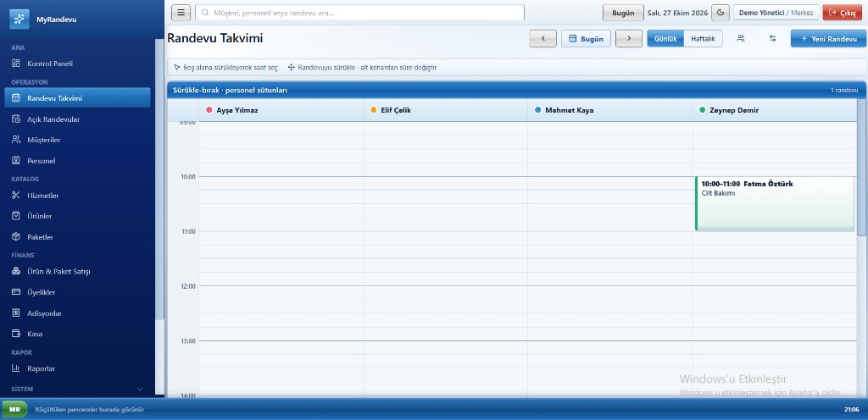Viewport: 868px width, 420px height.
Task: Click the Üyelikler card icon
Action: [x=16, y=292]
